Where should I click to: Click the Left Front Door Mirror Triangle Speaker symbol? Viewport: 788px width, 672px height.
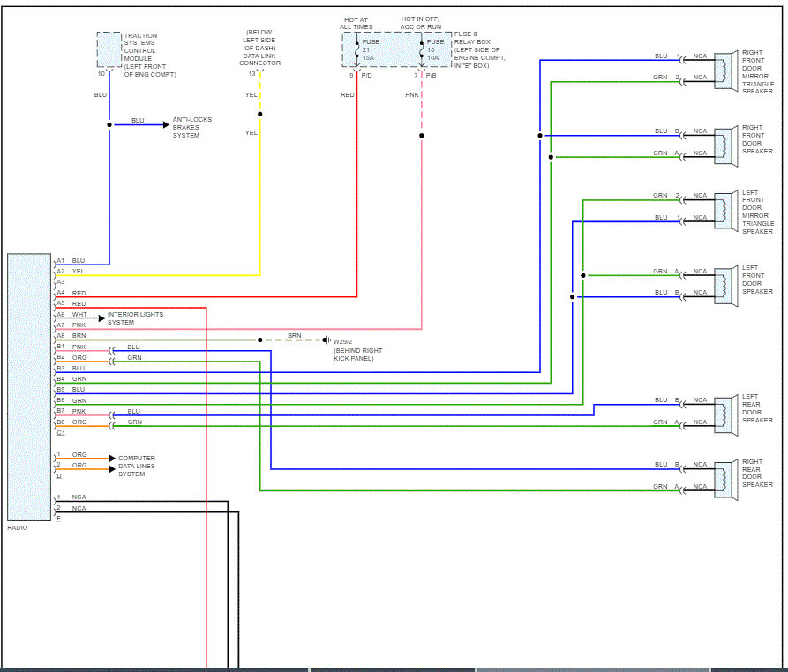click(x=725, y=211)
